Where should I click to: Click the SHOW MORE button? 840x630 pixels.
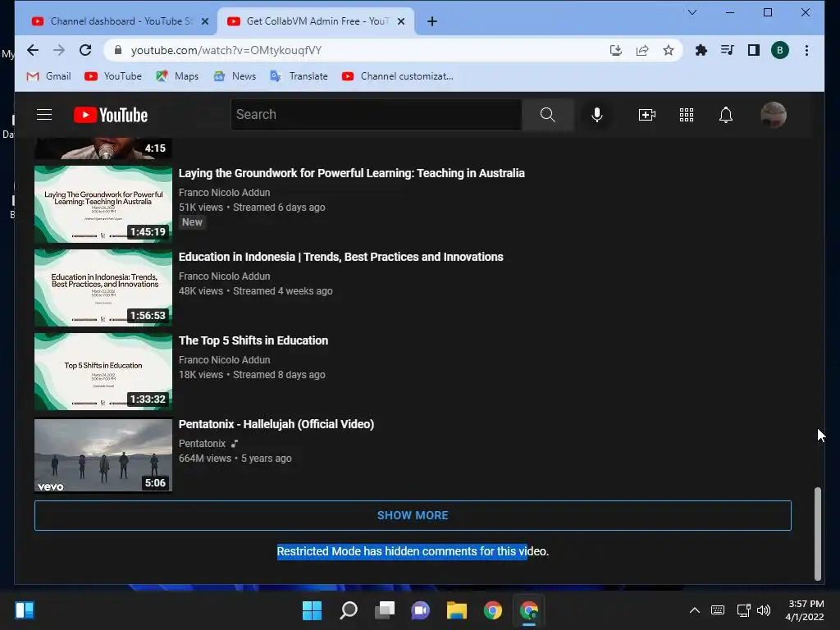(413, 515)
